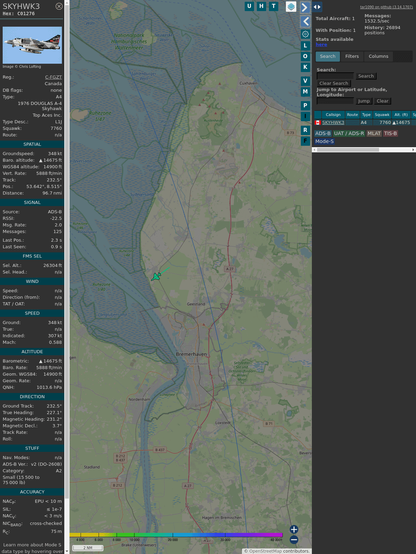
Task: Toggle the K map button
Action: tap(305, 67)
